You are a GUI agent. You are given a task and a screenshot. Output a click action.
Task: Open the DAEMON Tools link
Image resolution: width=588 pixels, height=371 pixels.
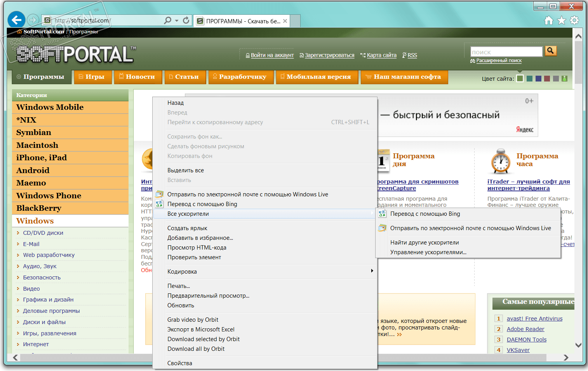(526, 340)
